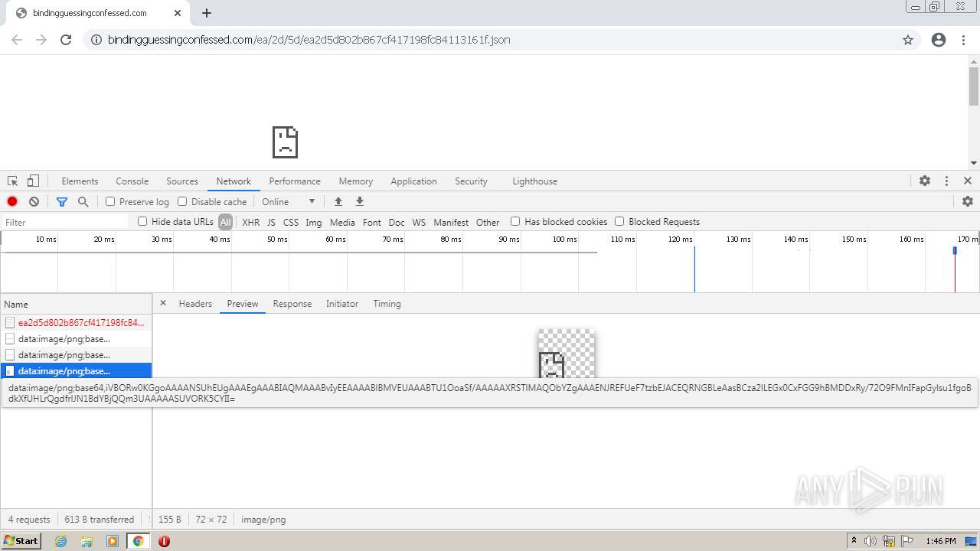Click the red stop taskbar icon
Image resolution: width=980 pixels, height=551 pixels.
164,541
